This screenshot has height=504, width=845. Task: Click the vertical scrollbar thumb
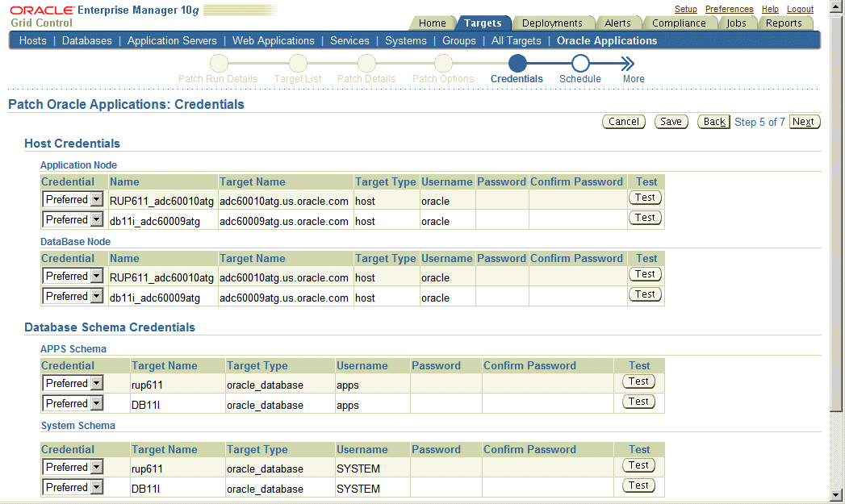(x=836, y=213)
